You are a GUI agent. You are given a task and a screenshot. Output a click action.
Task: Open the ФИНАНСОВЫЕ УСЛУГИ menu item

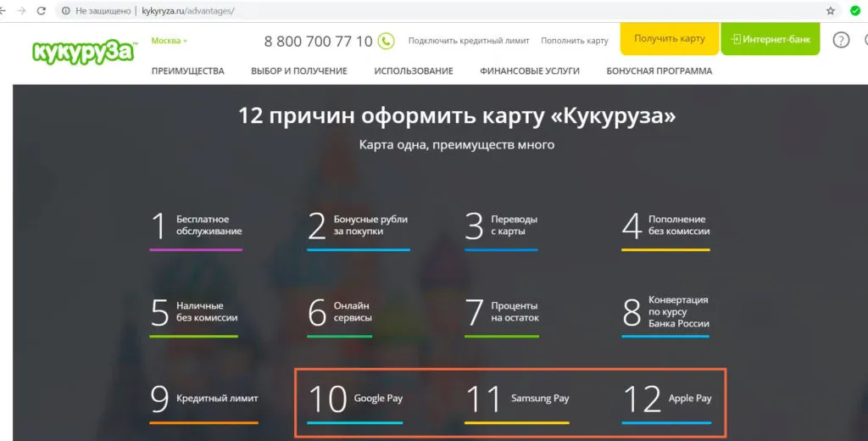tap(530, 71)
